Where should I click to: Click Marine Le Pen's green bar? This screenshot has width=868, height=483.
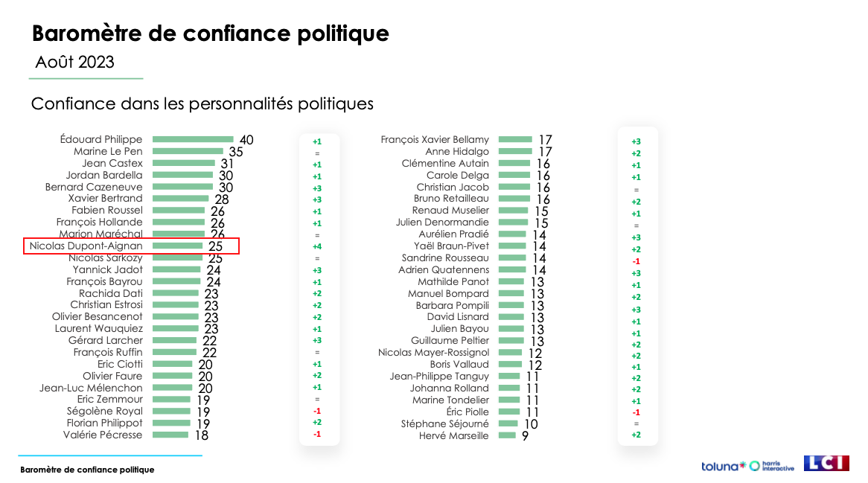click(188, 151)
